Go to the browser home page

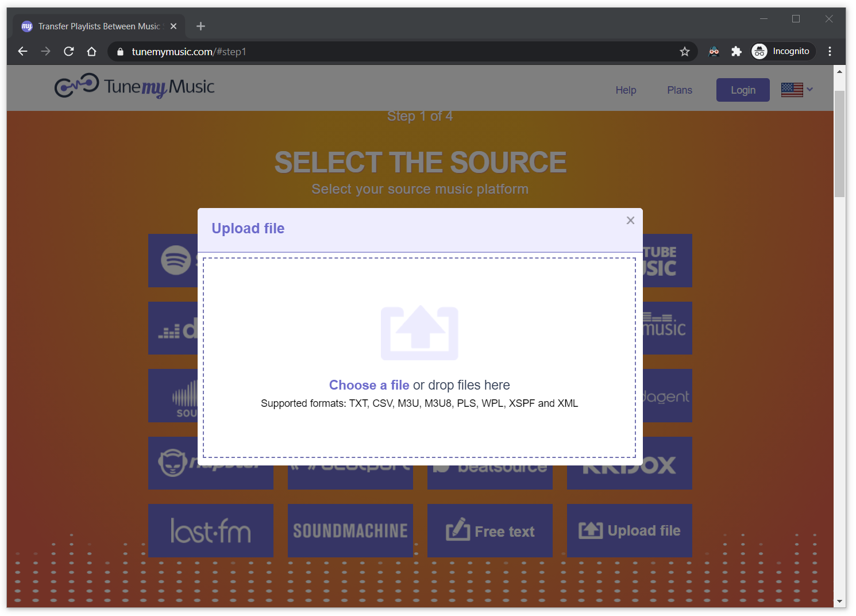91,51
